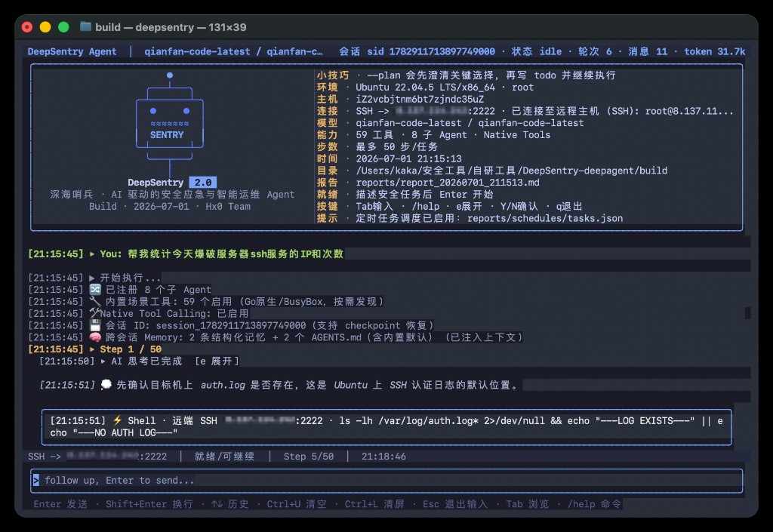Click the auth.log reasoning sentence
Viewport: 773px width, 532px height.
click(317, 385)
